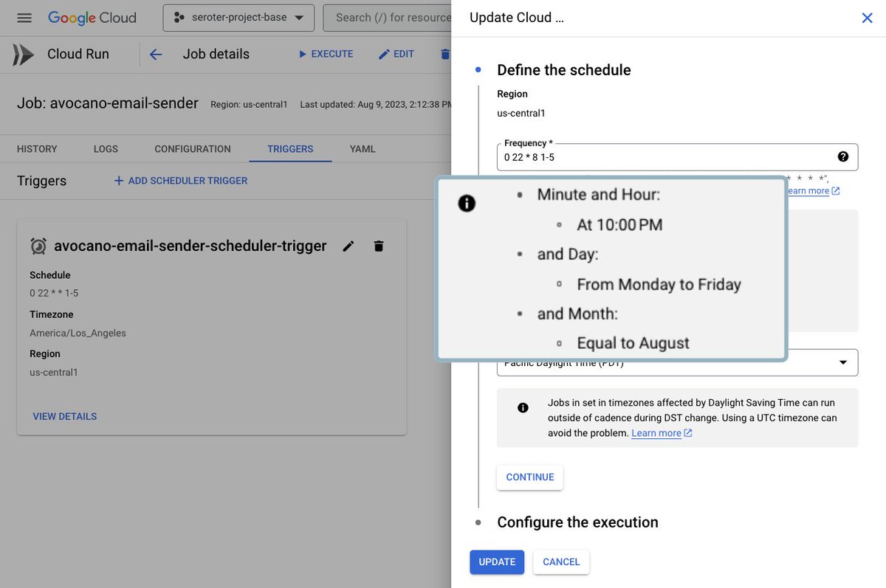This screenshot has height=588, width=886.
Task: Delete avocano-email-sender-scheduler-trigger with trash icon
Action: click(379, 246)
